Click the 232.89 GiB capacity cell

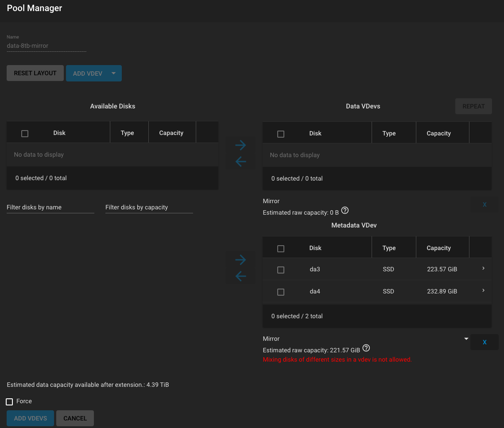pyautogui.click(x=442, y=291)
